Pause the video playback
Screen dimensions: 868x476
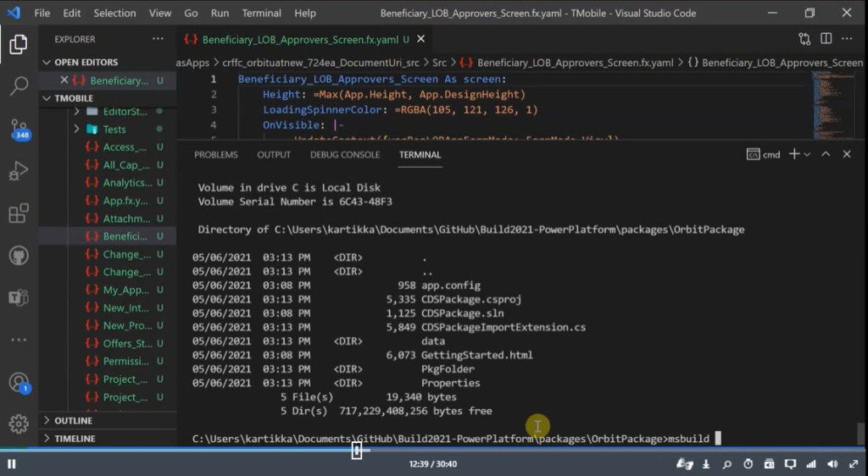(x=12, y=464)
